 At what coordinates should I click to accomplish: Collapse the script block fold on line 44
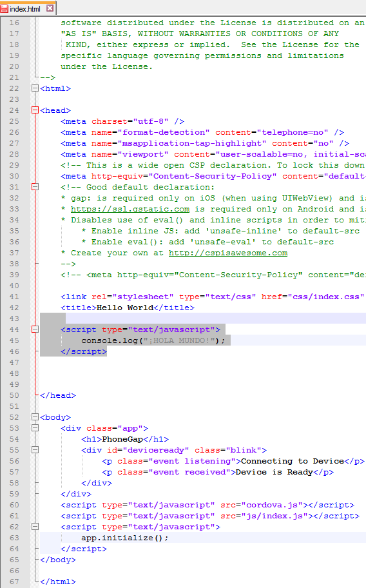click(x=35, y=329)
